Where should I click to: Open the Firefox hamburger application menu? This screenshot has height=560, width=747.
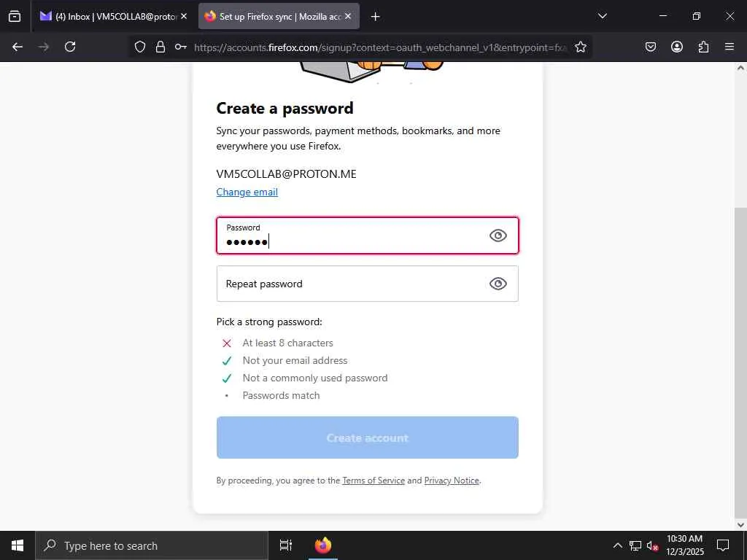click(729, 47)
